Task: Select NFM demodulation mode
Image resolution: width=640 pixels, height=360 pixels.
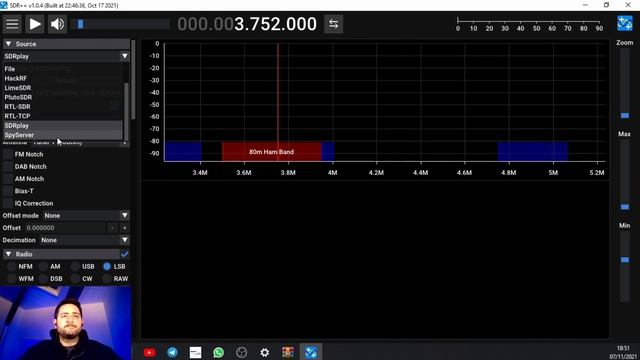Action: (11, 267)
